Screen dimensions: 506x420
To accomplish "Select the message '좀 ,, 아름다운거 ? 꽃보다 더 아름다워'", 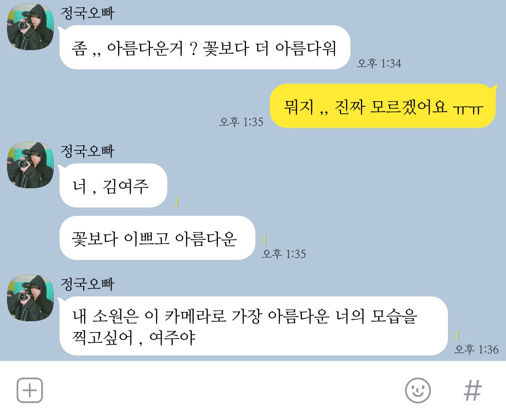I will pos(205,47).
